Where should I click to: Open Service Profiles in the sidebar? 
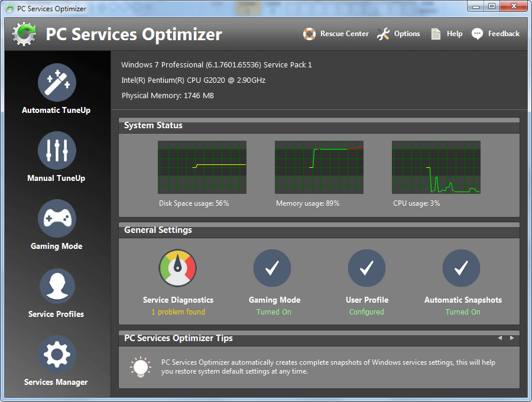point(56,293)
